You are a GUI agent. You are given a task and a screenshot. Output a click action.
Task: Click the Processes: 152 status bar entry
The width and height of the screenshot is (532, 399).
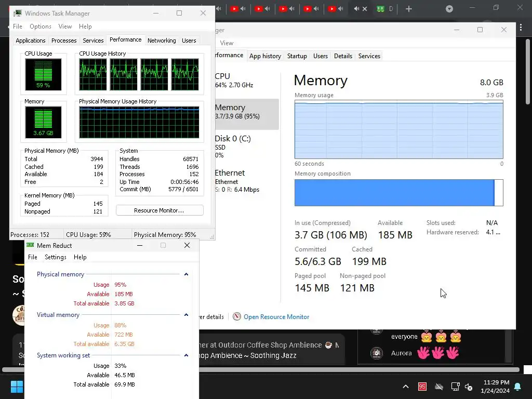click(30, 234)
